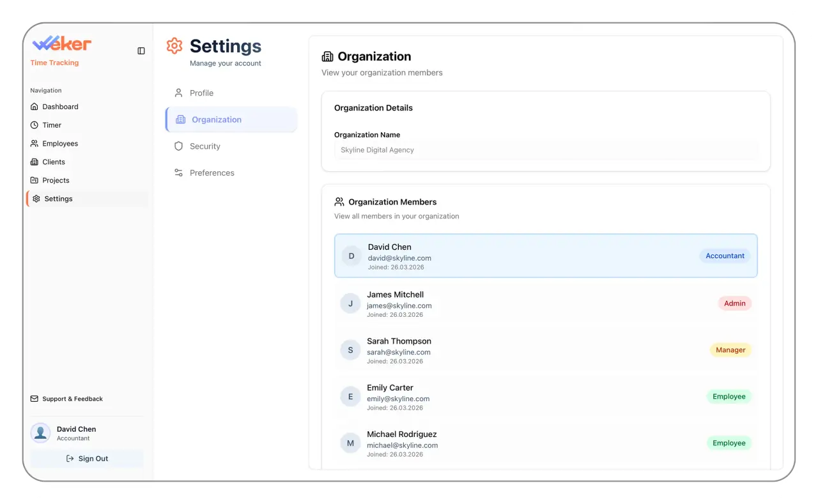Click the Organization Name input field
The width and height of the screenshot is (818, 504).
pyautogui.click(x=546, y=149)
